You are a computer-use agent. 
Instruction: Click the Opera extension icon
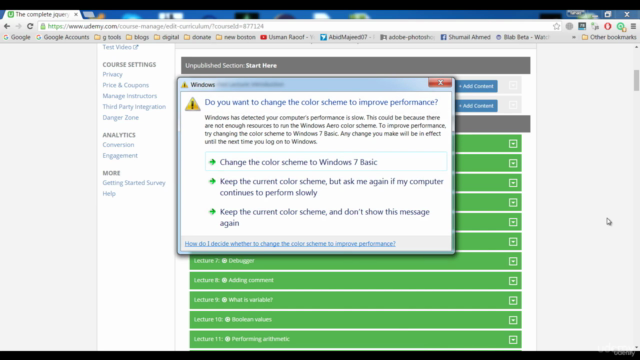(x=608, y=26)
